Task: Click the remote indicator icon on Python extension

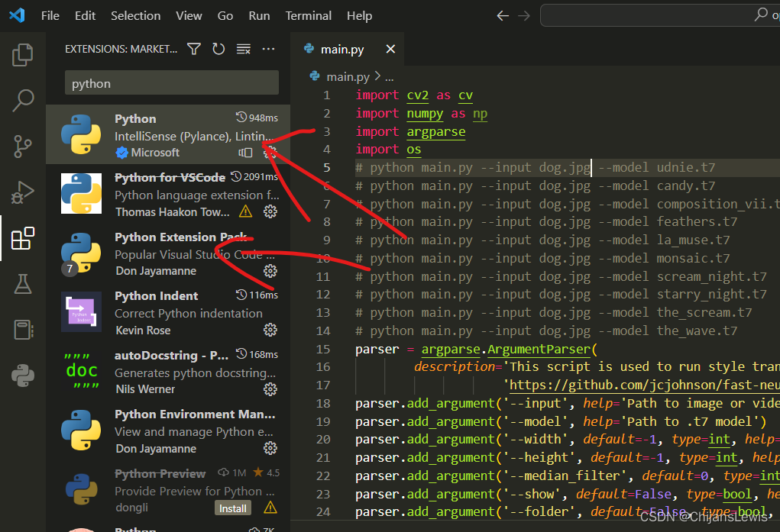Action: point(245,153)
